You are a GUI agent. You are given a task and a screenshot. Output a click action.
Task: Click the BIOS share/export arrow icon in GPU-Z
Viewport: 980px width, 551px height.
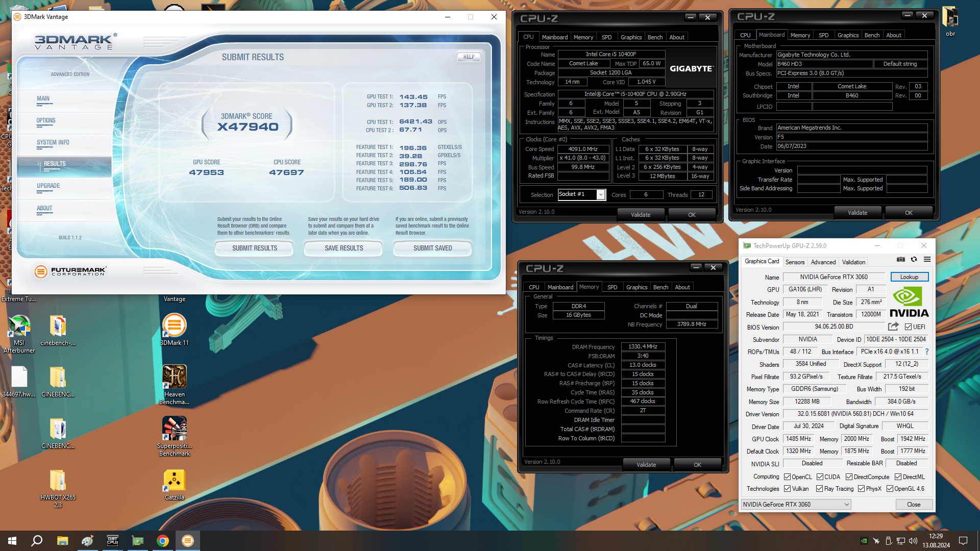pos(893,327)
